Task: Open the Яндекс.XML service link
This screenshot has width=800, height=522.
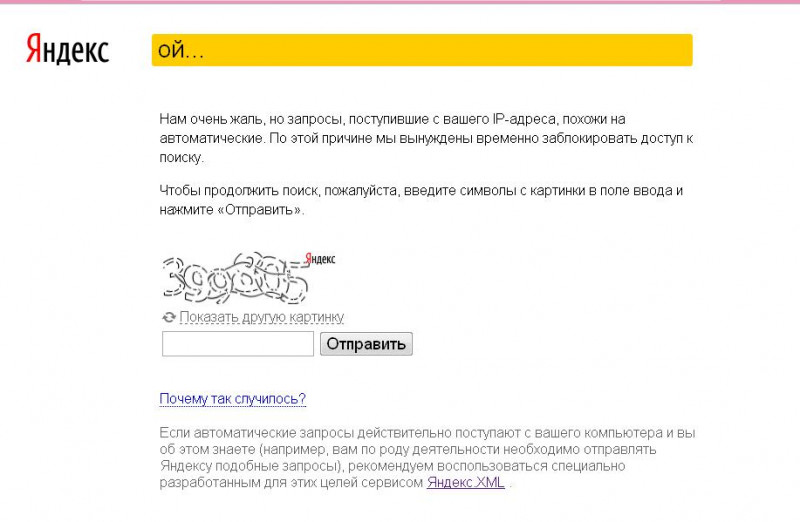Action: click(x=466, y=482)
